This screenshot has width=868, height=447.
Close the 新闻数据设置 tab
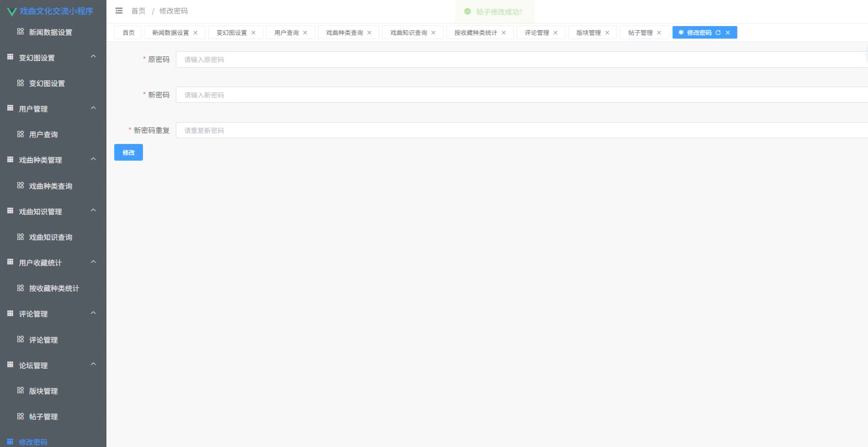pos(196,32)
